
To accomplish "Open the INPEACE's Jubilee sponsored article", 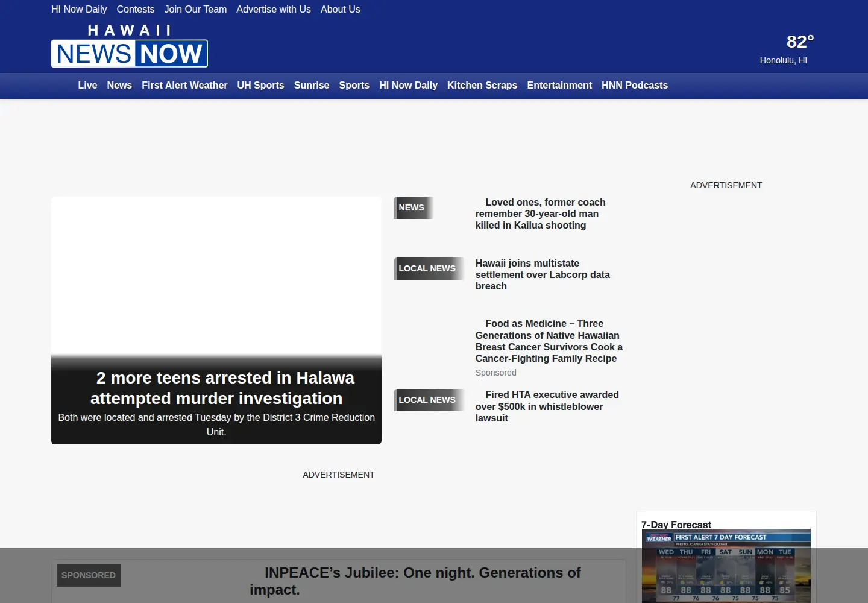I will pos(415,581).
